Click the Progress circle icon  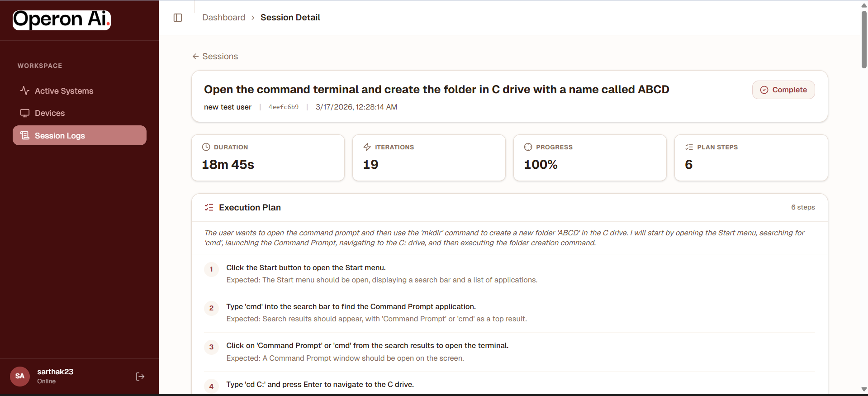click(528, 147)
